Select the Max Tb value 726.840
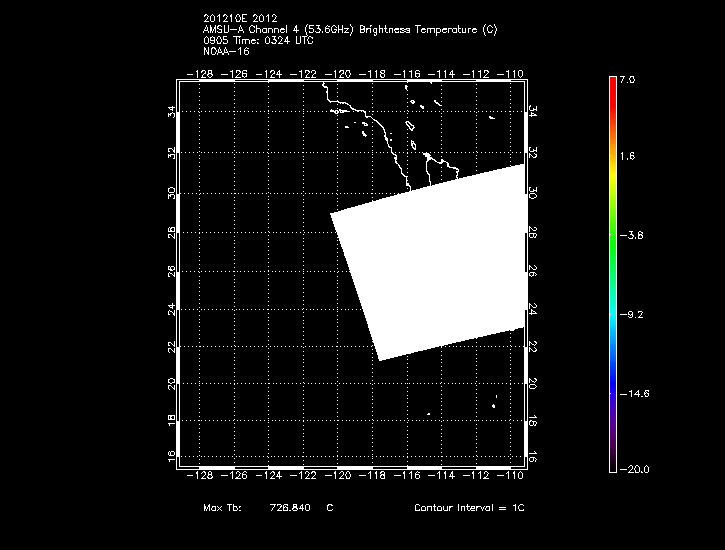This screenshot has width=725, height=550. tap(289, 508)
